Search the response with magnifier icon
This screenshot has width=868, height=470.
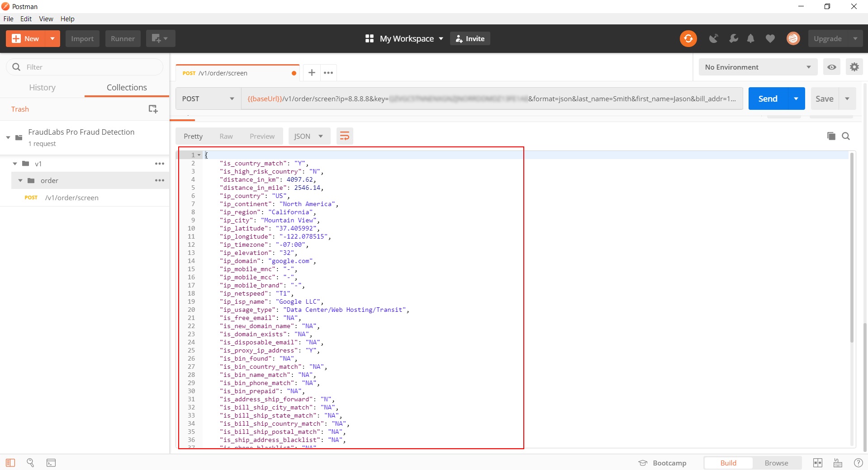click(846, 136)
